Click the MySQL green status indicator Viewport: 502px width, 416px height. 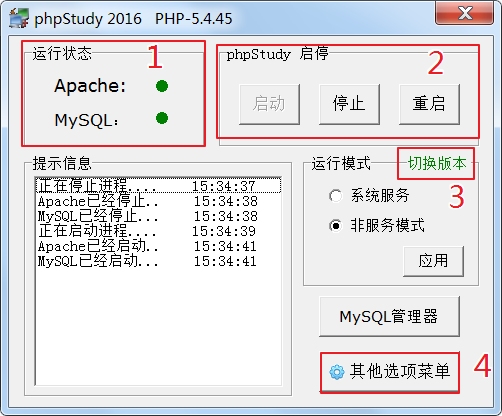tap(162, 118)
